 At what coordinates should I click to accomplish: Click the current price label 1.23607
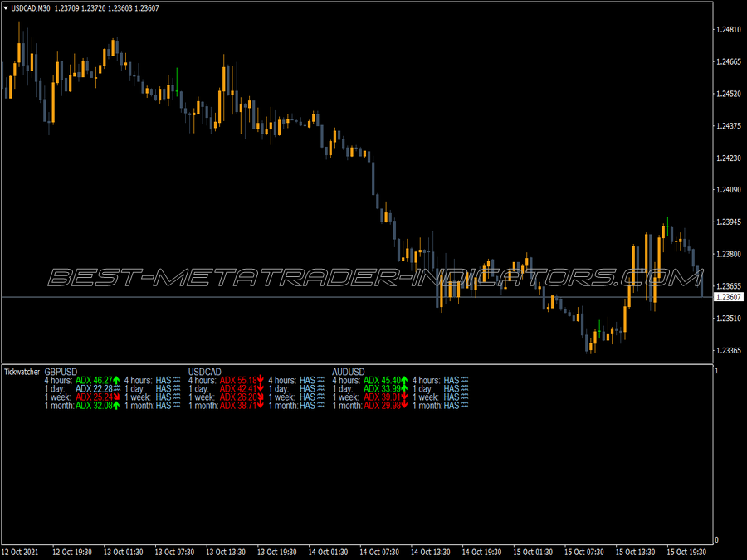729,297
